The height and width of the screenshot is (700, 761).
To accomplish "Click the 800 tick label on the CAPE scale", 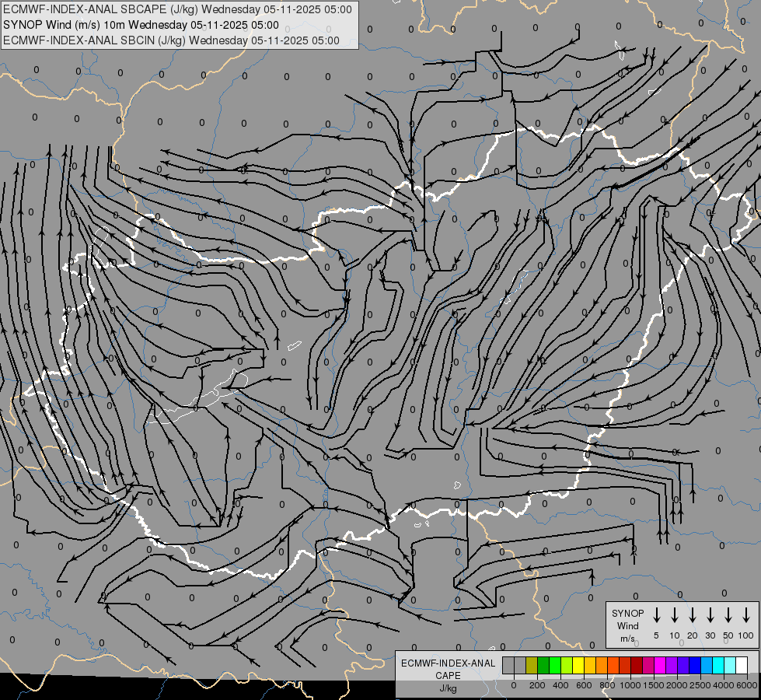I will pyautogui.click(x=607, y=685).
